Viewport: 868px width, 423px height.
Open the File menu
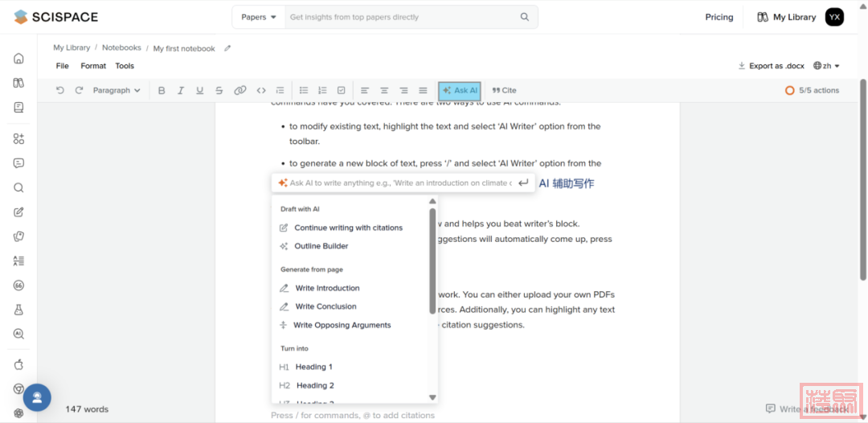pos(62,66)
